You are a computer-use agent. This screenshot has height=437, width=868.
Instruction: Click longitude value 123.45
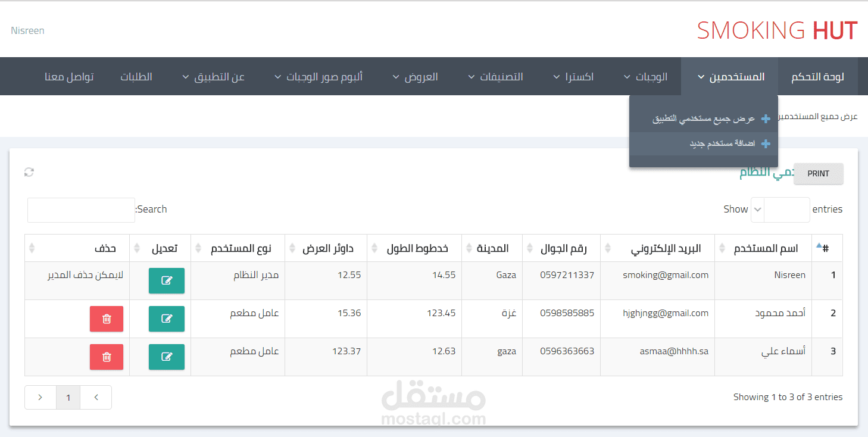tap(441, 313)
